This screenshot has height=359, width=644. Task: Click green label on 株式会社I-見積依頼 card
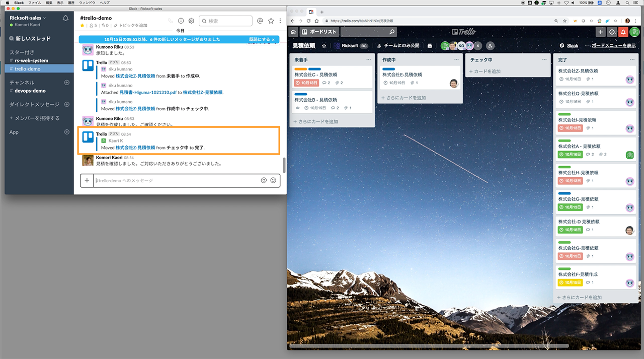565,114
